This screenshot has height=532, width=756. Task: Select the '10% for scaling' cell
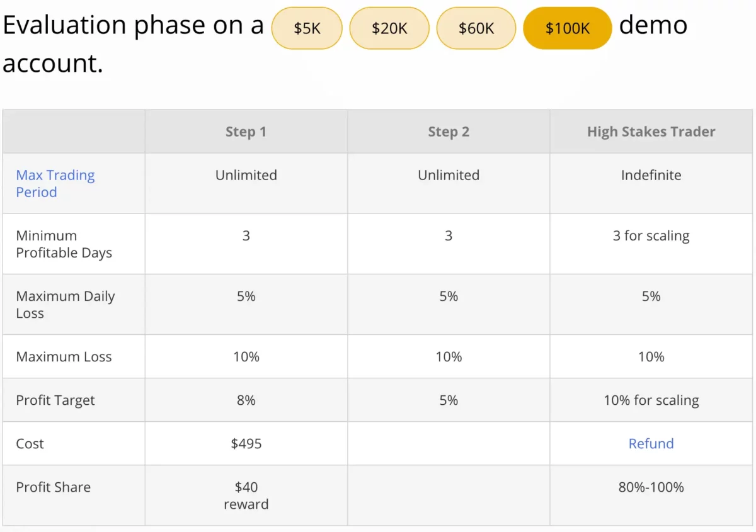(651, 400)
